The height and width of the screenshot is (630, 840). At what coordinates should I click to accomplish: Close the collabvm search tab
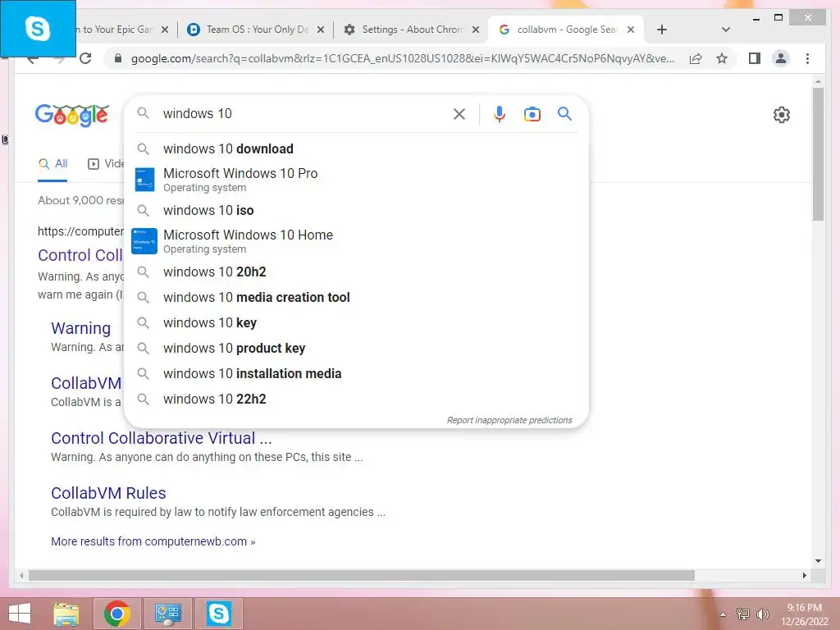pos(631,30)
